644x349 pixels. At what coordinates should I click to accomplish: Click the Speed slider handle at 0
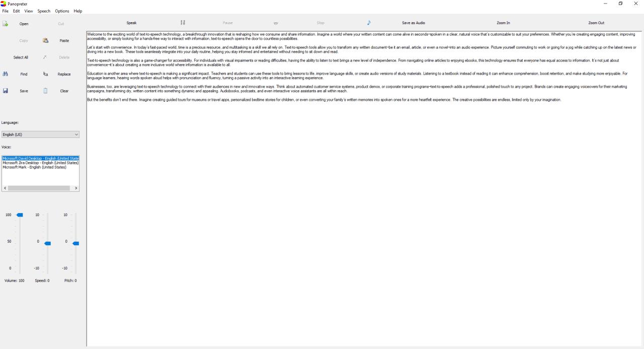(x=47, y=243)
